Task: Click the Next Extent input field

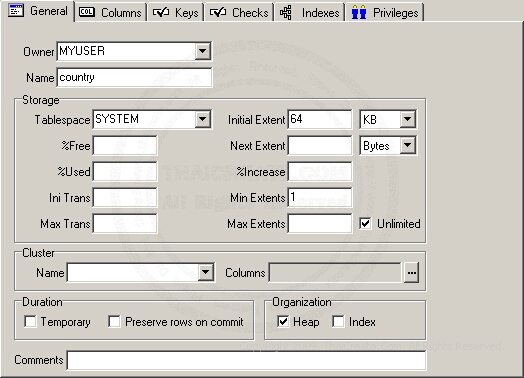Action: (320, 145)
